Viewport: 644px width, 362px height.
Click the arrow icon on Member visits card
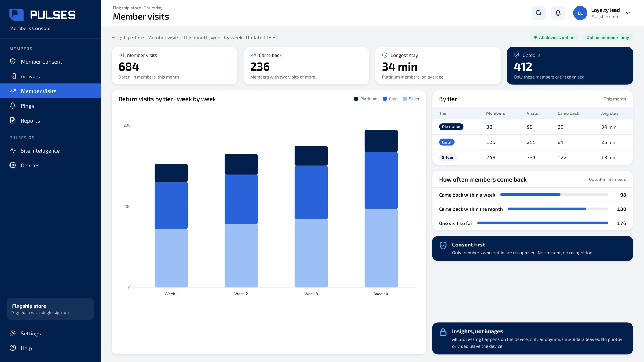(x=121, y=55)
